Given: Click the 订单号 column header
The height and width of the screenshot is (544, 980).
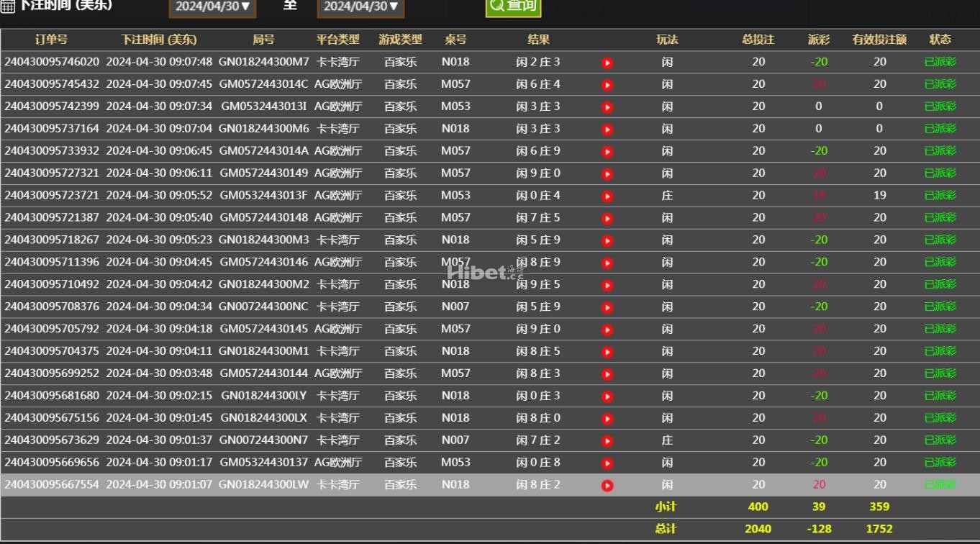Looking at the screenshot, I should [x=52, y=40].
